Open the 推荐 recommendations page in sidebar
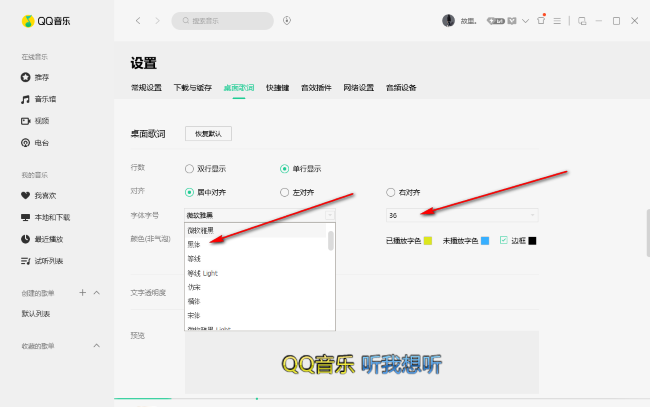 click(x=40, y=77)
